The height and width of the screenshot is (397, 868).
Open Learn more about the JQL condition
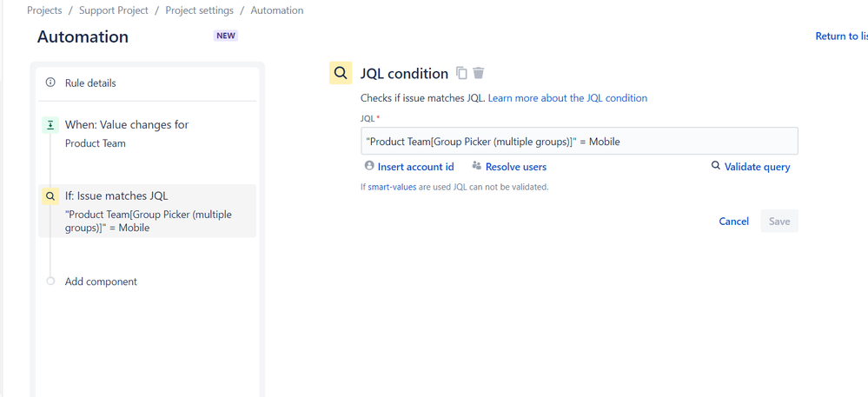click(567, 98)
